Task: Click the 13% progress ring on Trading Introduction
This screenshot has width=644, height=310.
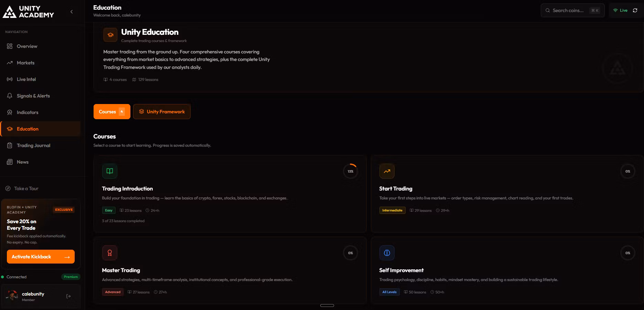Action: pos(350,171)
